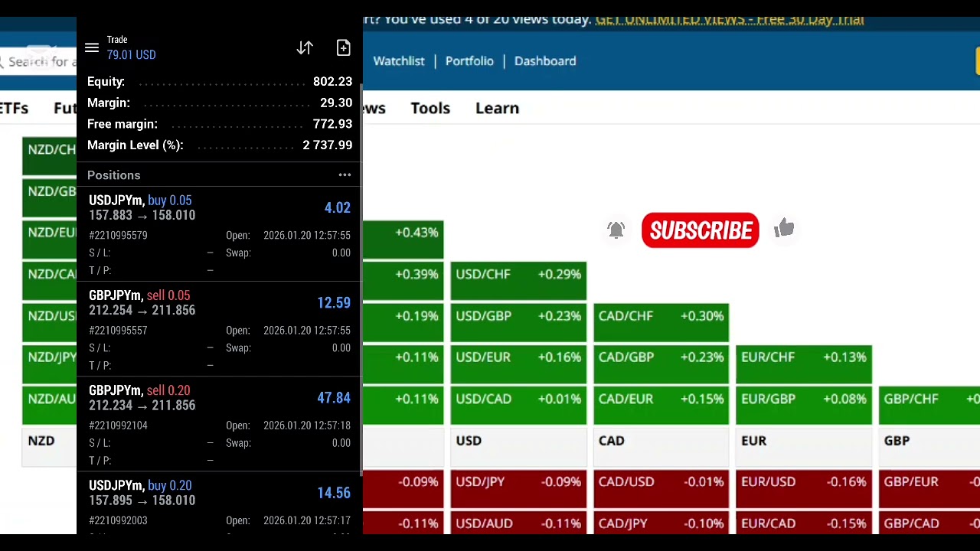
Task: Click the GBP/CHF heatmap cell
Action: tap(929, 405)
